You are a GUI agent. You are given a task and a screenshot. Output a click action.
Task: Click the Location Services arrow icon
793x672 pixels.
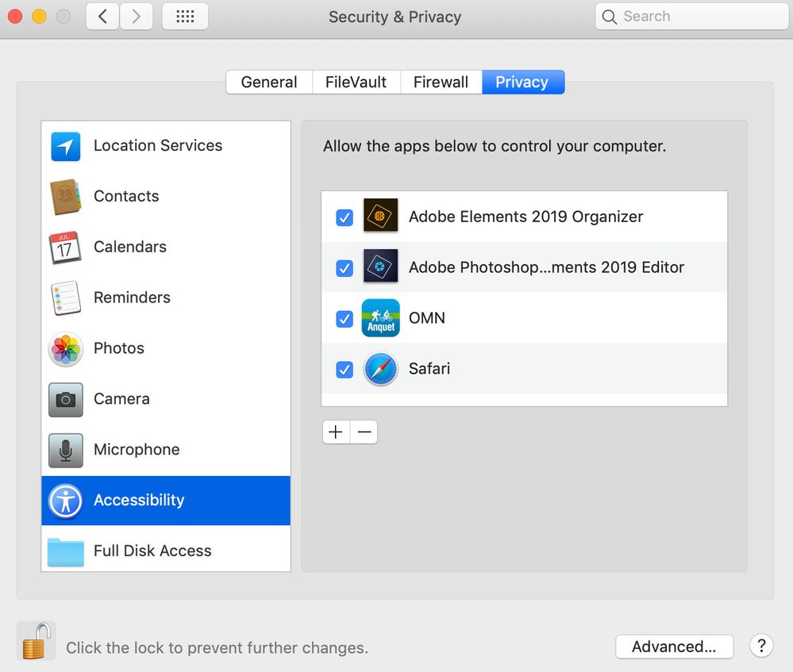pos(65,146)
